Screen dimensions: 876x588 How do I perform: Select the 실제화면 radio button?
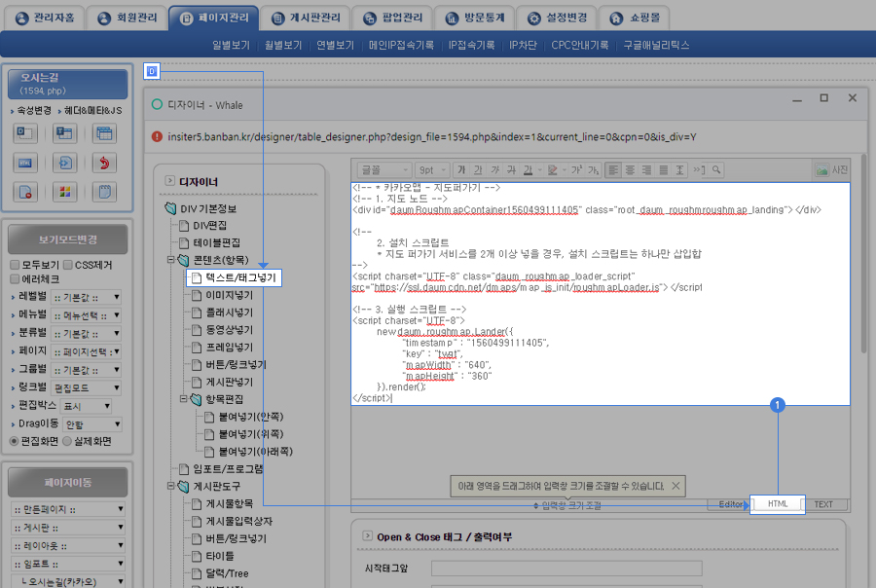point(67,441)
